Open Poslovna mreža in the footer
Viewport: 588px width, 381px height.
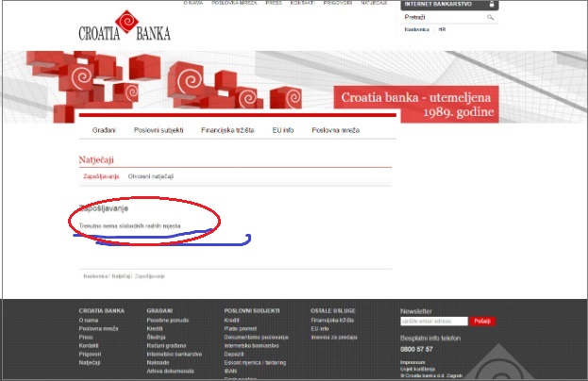(98, 328)
